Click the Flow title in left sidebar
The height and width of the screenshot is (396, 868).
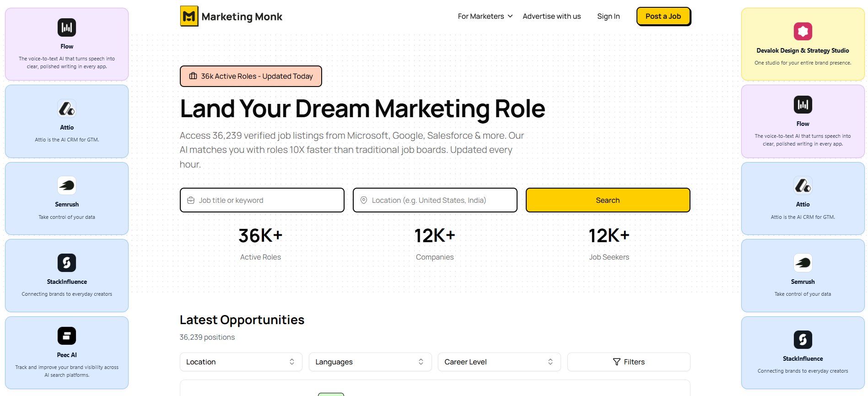click(67, 46)
